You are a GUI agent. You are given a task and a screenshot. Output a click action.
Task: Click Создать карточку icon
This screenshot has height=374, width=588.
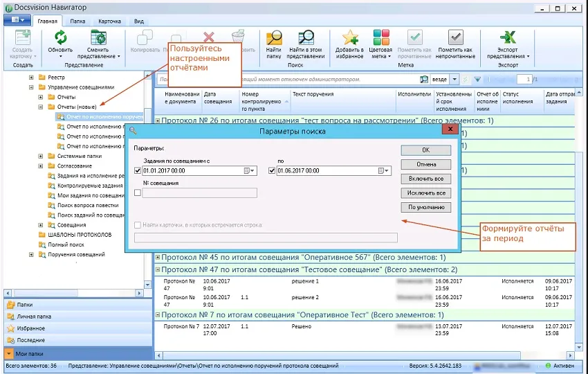pos(23,38)
